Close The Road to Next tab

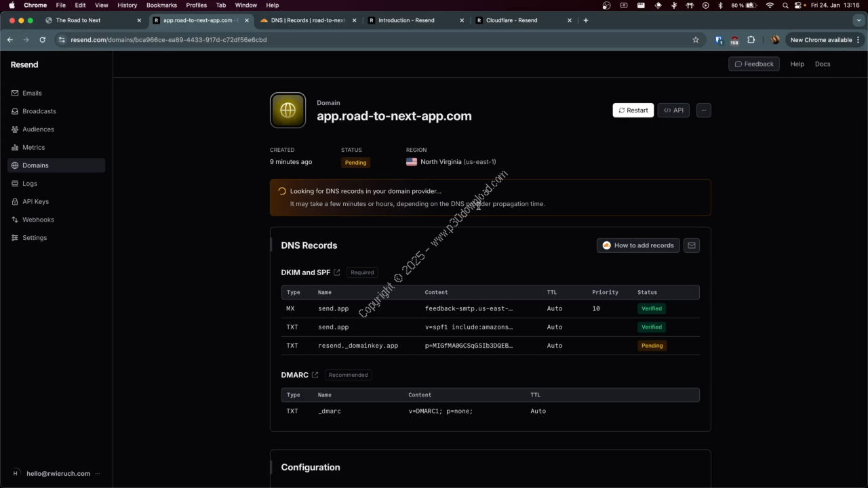point(139,20)
